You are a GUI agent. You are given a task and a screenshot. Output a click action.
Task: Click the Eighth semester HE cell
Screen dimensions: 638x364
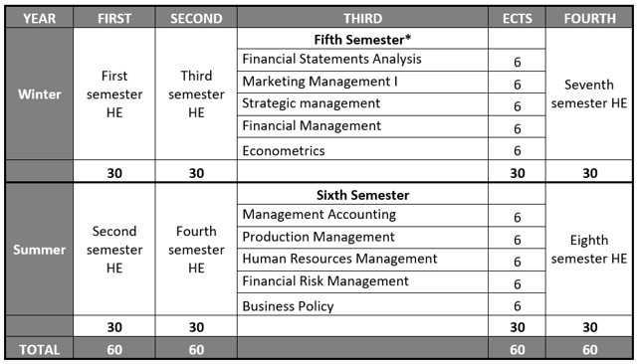pyautogui.click(x=589, y=250)
